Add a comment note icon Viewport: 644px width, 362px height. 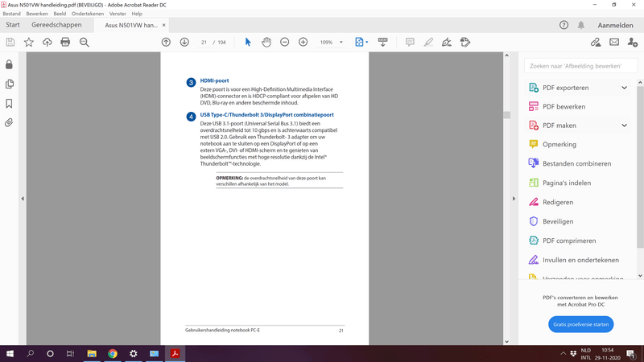click(410, 43)
